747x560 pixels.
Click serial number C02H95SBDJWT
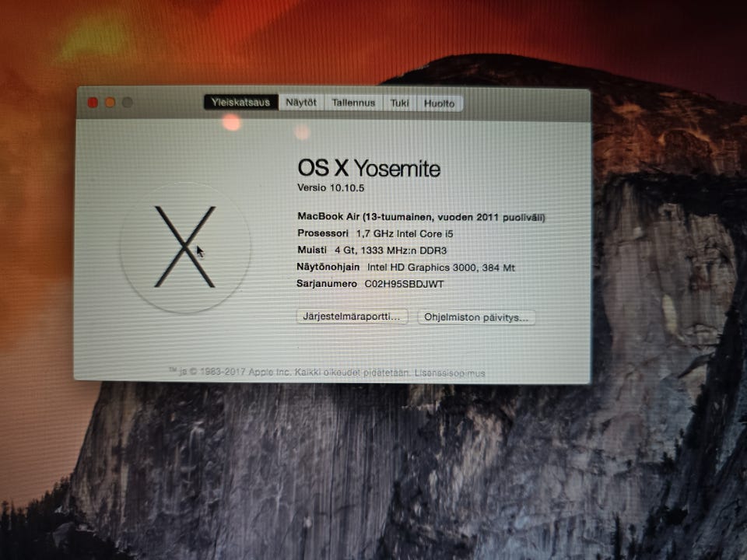point(404,285)
